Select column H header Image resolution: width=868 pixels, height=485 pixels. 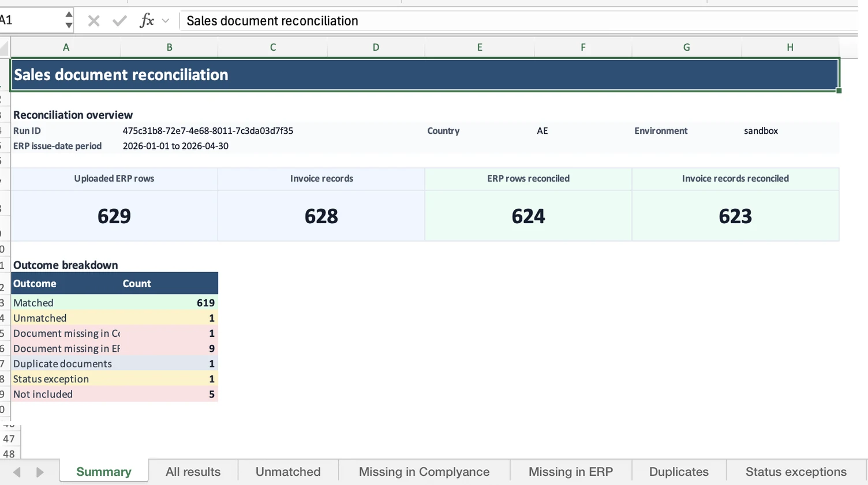coord(790,47)
